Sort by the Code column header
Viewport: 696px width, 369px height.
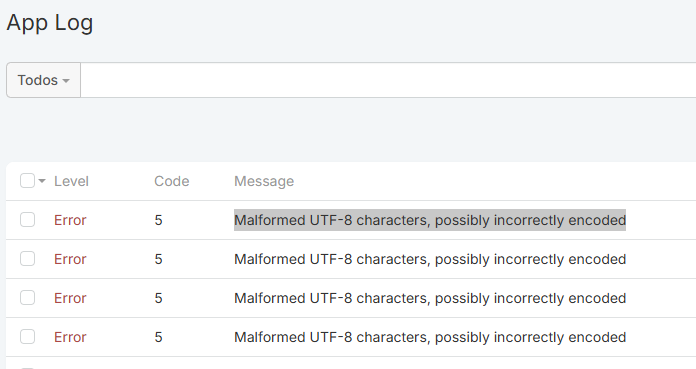click(x=172, y=181)
